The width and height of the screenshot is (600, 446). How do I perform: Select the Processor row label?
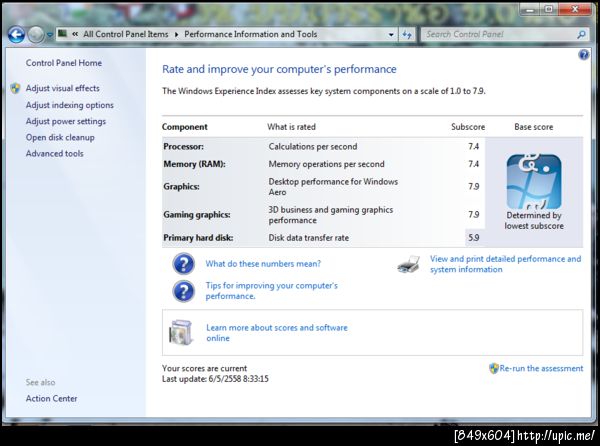[x=183, y=146]
